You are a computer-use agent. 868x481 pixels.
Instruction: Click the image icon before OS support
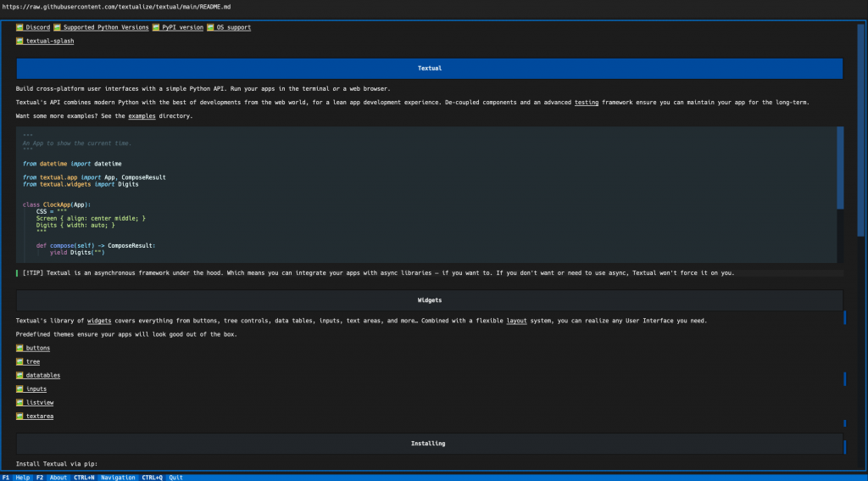[210, 27]
